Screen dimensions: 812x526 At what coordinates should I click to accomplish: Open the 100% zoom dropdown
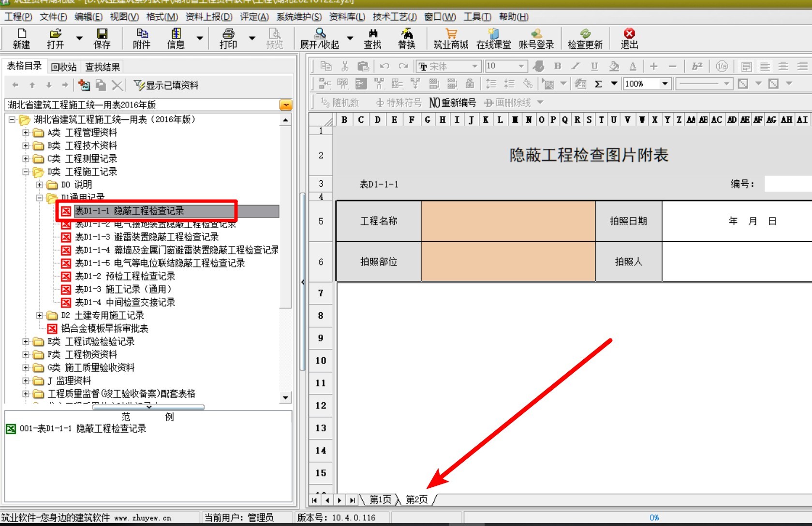pos(665,84)
